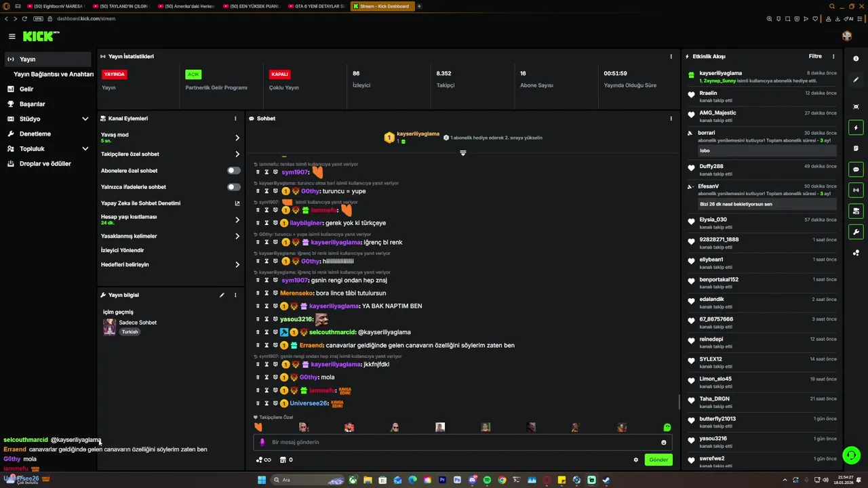868x488 pixels.
Task: Expand the Stüdyo sidebar section
Action: (85, 119)
